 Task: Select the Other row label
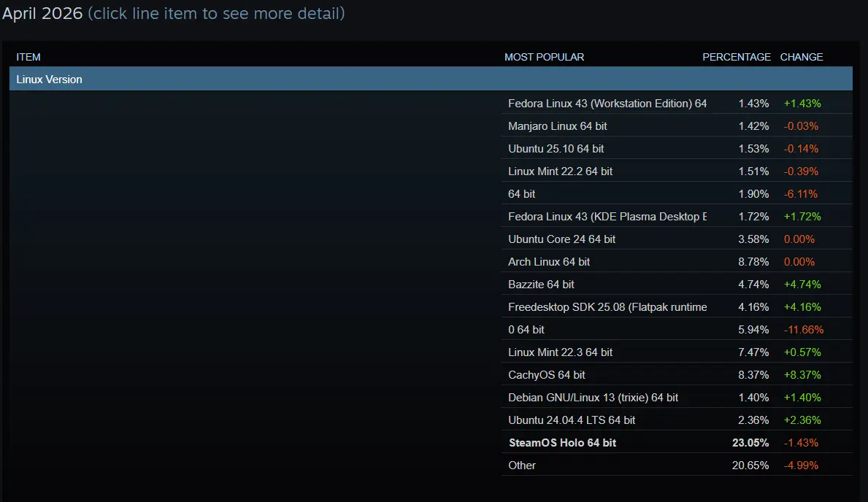(522, 466)
